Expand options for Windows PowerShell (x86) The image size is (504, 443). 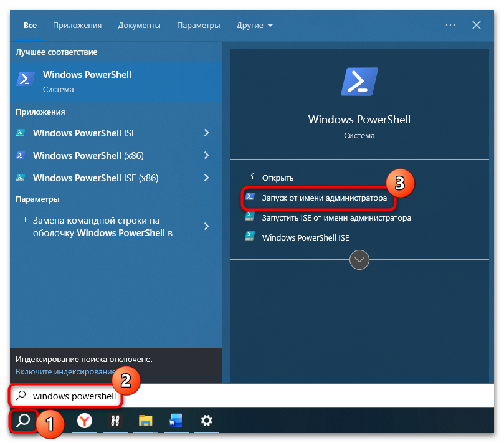(x=207, y=155)
